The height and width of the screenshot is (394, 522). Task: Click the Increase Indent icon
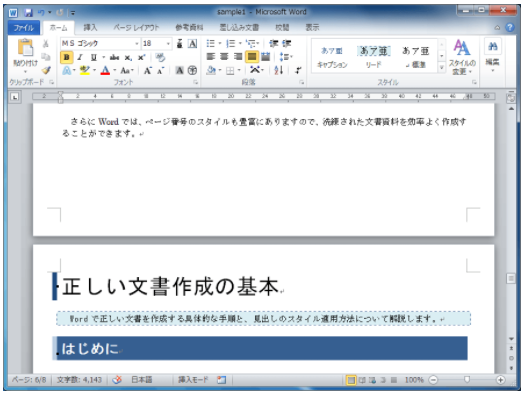coord(287,43)
